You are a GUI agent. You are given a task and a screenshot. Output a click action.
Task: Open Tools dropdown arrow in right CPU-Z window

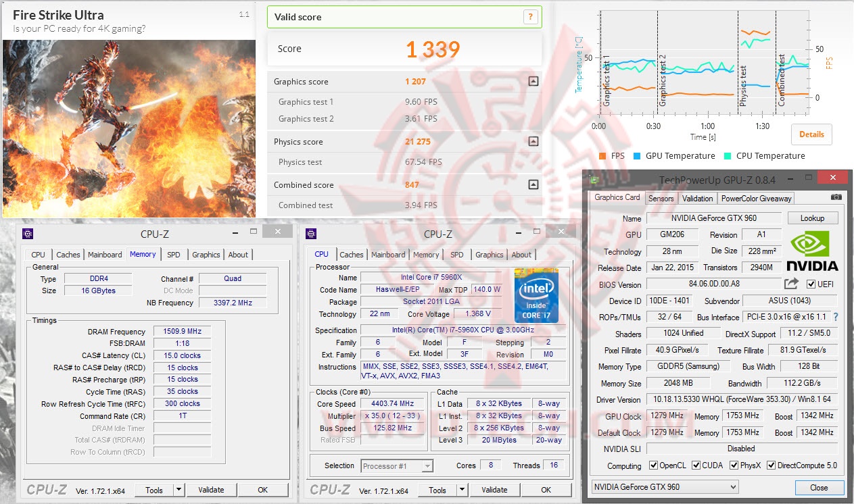(x=462, y=490)
